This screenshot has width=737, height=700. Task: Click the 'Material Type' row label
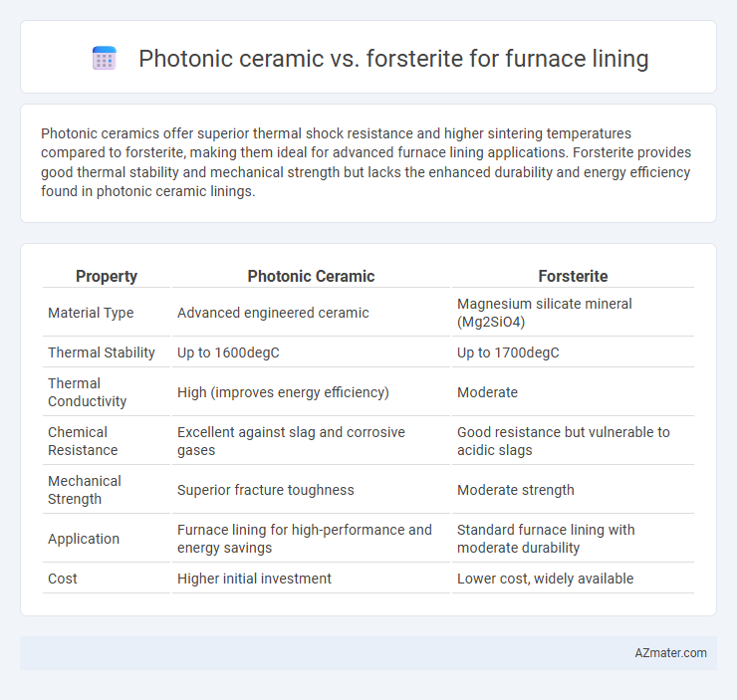(x=91, y=313)
